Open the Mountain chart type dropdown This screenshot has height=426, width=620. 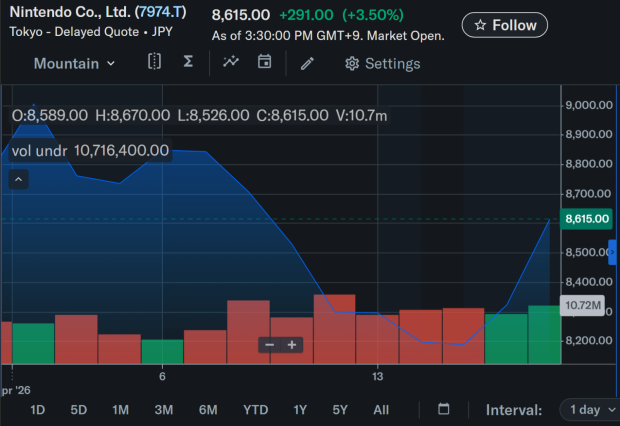click(74, 64)
